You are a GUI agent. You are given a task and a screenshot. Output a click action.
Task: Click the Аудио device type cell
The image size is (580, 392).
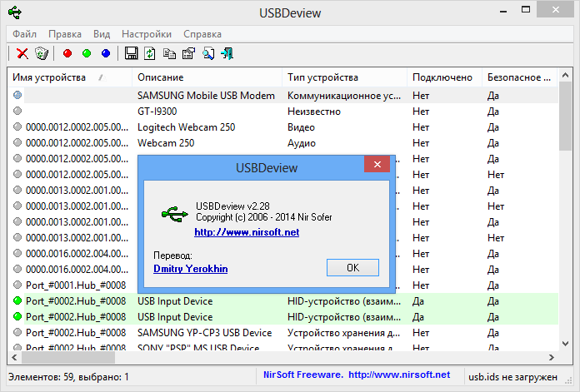[302, 143]
